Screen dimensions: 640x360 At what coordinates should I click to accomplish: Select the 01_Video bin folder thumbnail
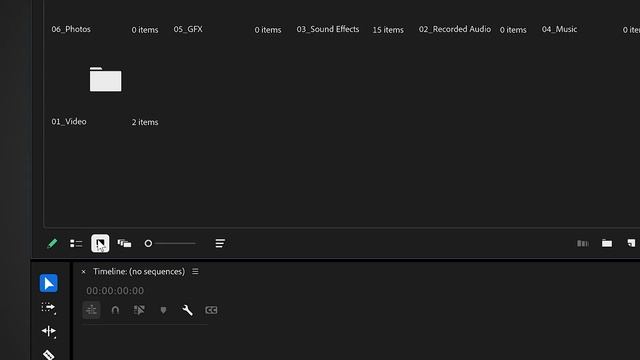click(105, 79)
